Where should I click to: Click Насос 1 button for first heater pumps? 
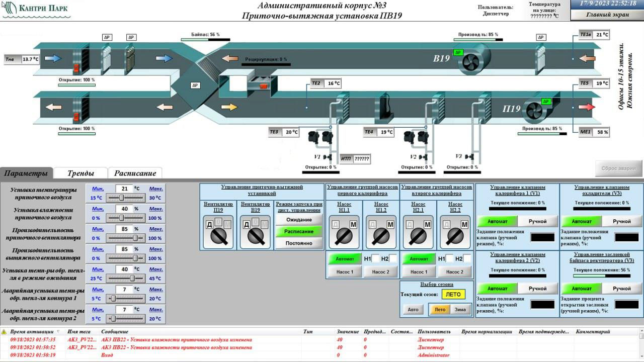[x=345, y=272]
